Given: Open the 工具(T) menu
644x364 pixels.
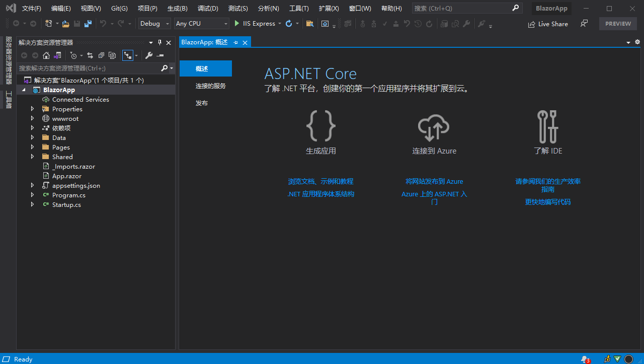Looking at the screenshot, I should tap(299, 9).
